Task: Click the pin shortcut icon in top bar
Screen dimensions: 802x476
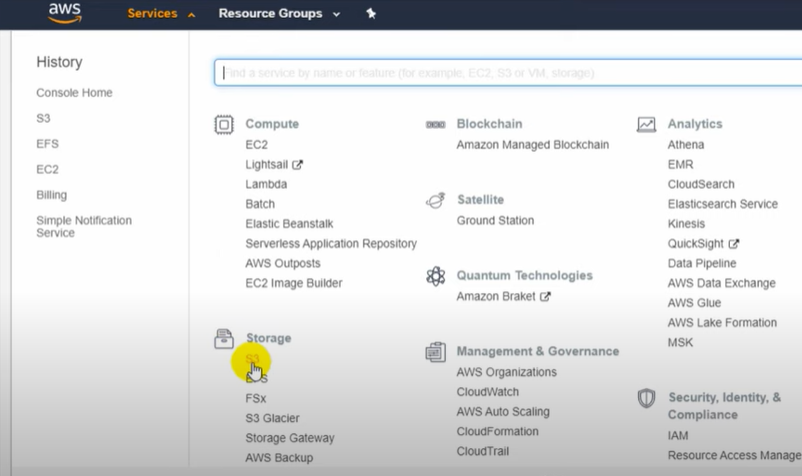Action: pyautogui.click(x=371, y=14)
